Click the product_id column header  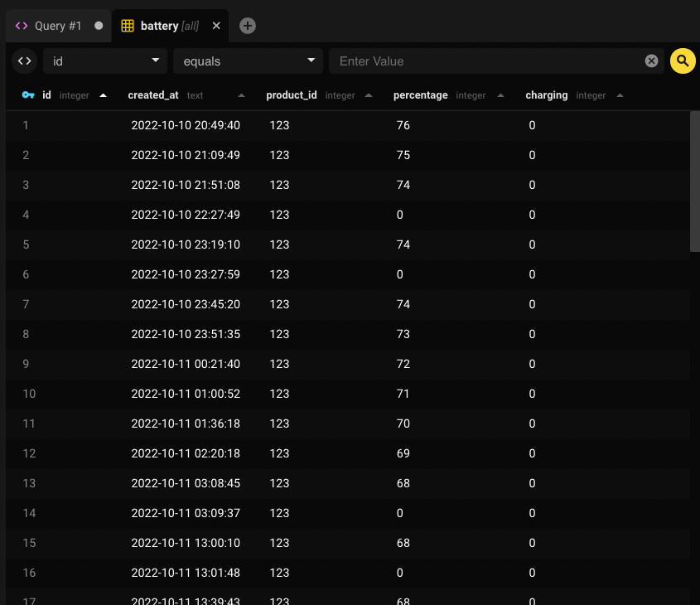[292, 95]
